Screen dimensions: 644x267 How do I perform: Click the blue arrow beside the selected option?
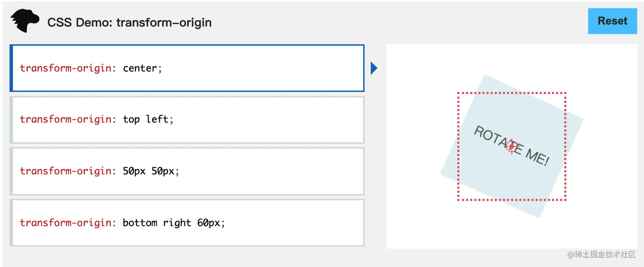[374, 68]
